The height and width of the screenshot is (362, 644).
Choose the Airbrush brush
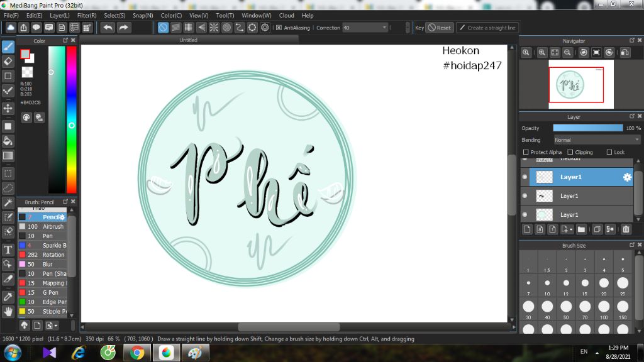pos(42,226)
